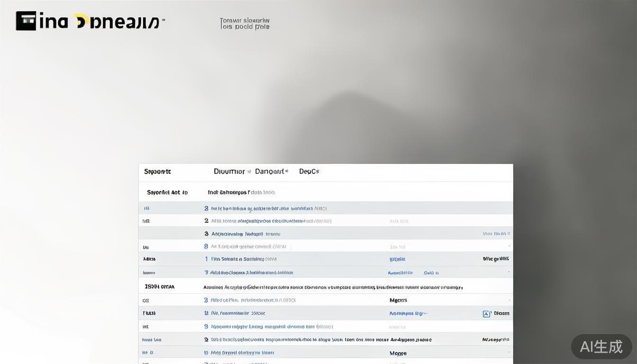Viewport: 637px width, 364px height.
Task: Click Megras in the OS row
Action: pos(398,300)
